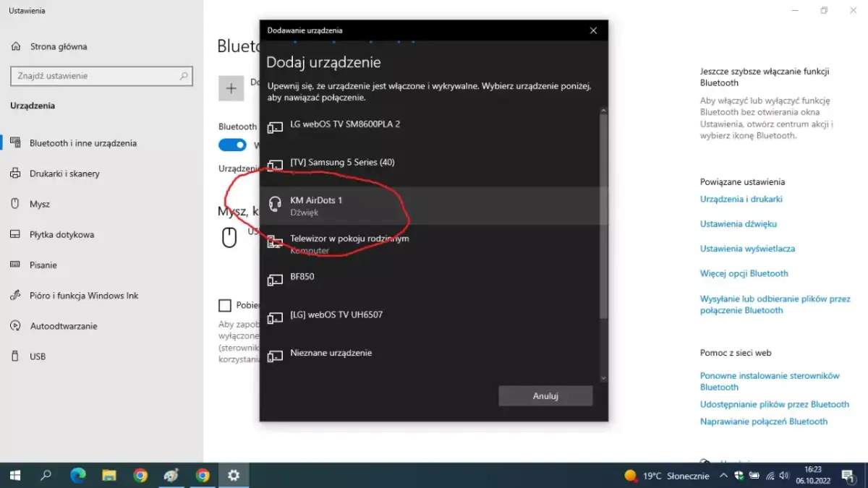Open Windows Security shield in system tray
This screenshot has height=488, width=868.
(x=739, y=476)
